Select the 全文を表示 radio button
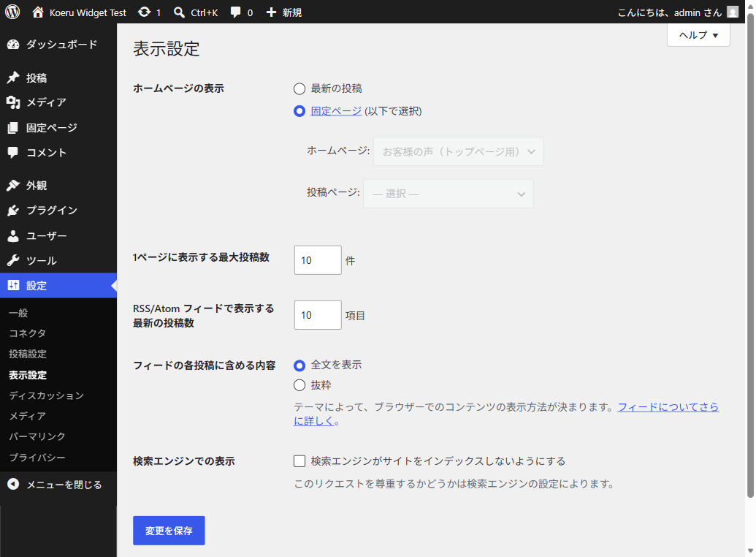The width and height of the screenshot is (756, 557). [299, 365]
